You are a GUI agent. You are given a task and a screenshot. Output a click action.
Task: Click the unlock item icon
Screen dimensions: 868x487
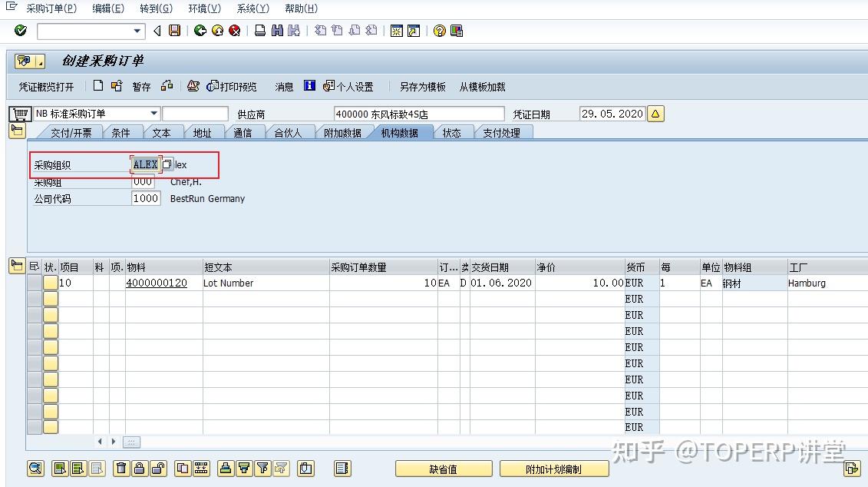pos(160,468)
